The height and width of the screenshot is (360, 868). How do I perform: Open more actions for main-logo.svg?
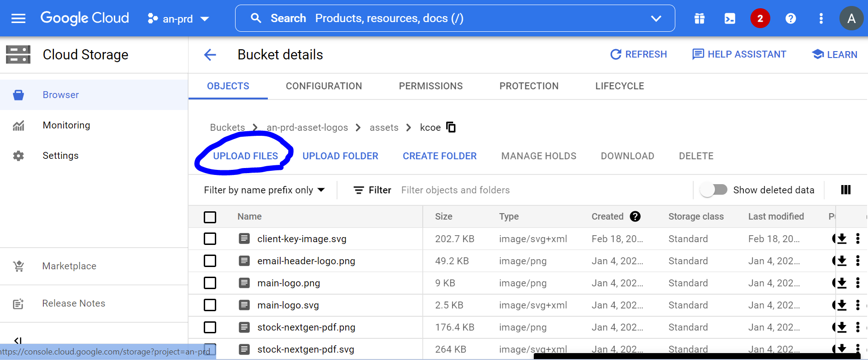(858, 305)
